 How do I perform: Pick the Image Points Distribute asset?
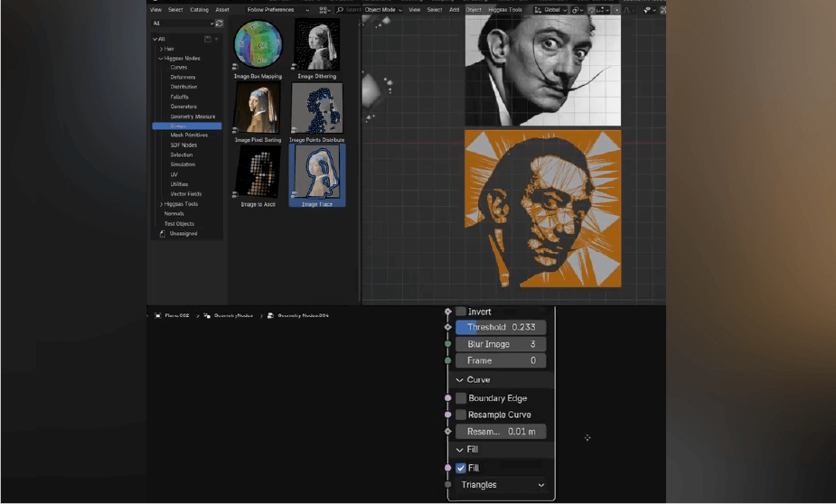pos(316,108)
